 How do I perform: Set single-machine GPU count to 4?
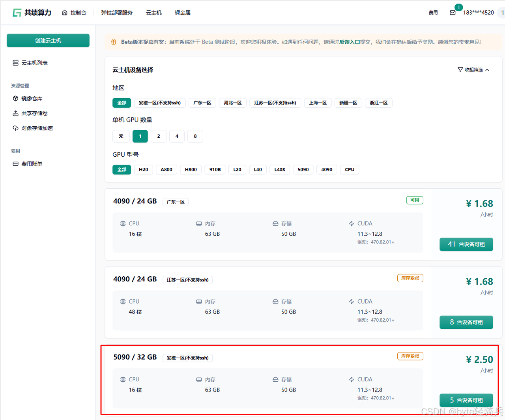point(177,136)
